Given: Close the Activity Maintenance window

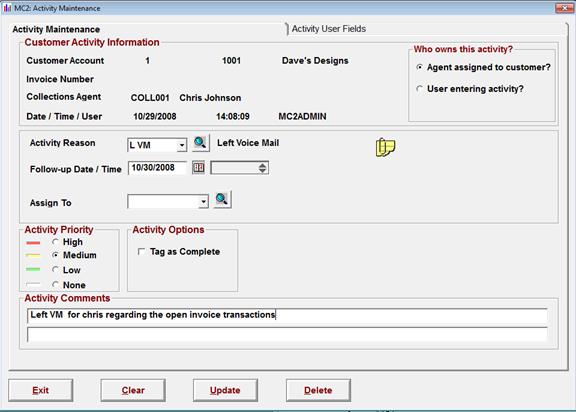Looking at the screenshot, I should 564,8.
